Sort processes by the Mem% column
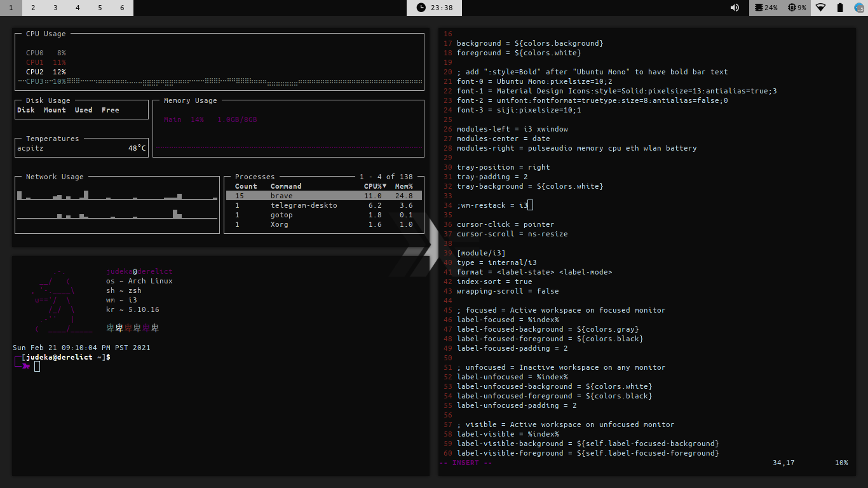Viewport: 868px width, 488px height. click(404, 186)
